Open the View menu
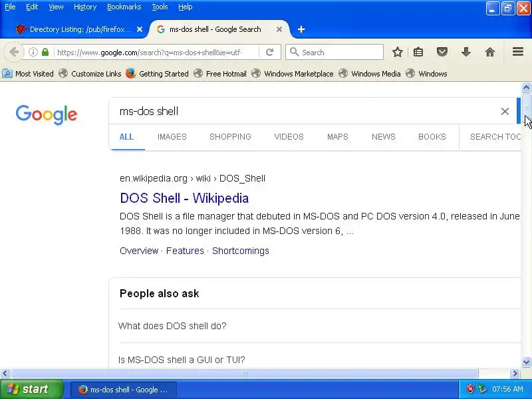Image resolution: width=532 pixels, height=399 pixels. (x=56, y=7)
